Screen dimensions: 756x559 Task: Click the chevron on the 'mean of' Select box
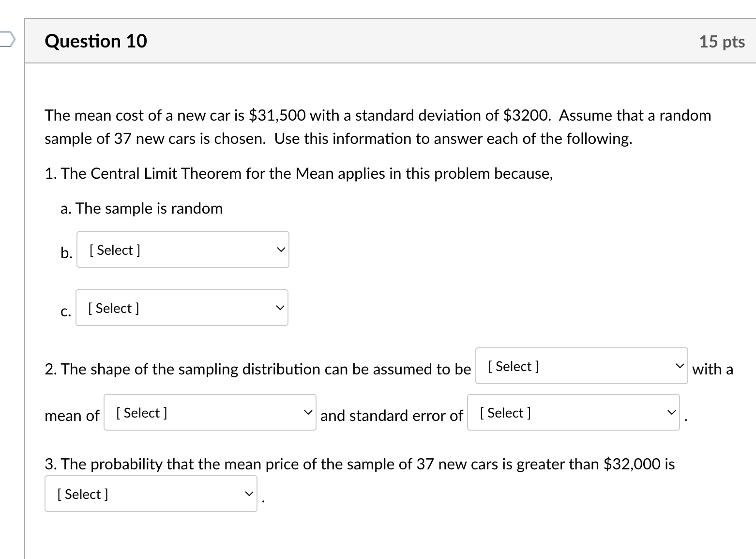click(x=308, y=412)
